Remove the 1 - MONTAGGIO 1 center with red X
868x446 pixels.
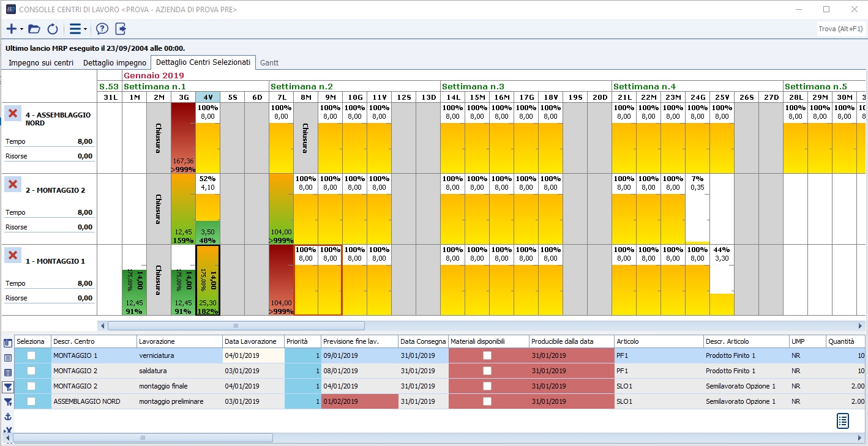click(x=13, y=256)
